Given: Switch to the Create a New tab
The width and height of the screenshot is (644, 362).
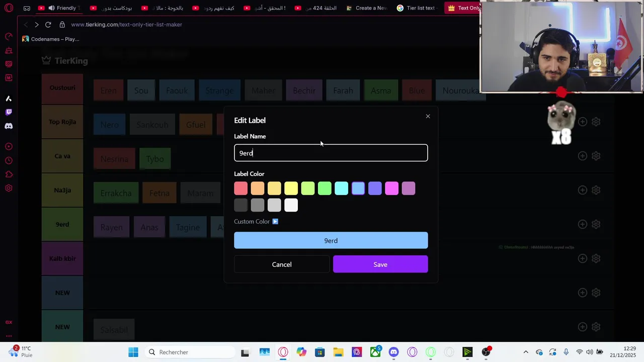Looking at the screenshot, I should pos(366,8).
